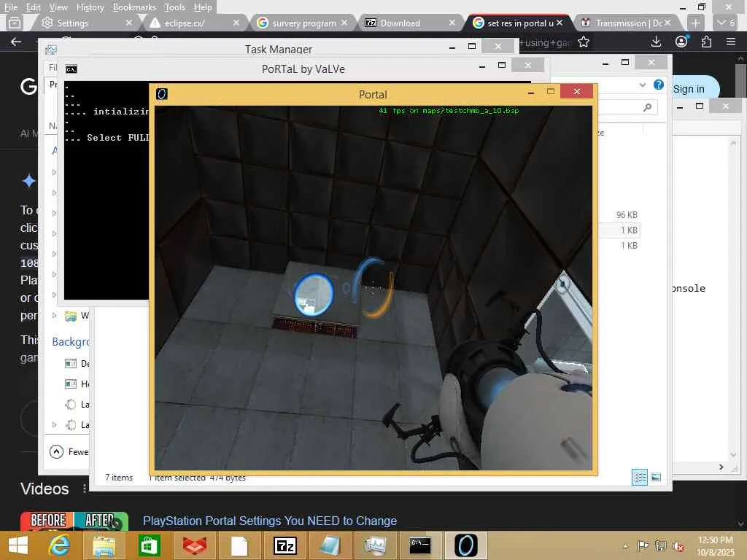Open the View menu in Firefox

click(58, 7)
